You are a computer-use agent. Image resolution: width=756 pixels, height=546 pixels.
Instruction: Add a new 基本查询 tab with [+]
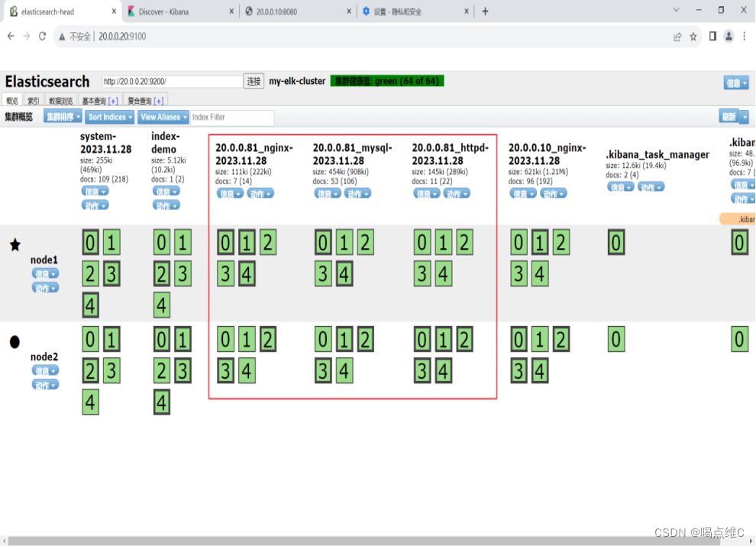click(113, 101)
